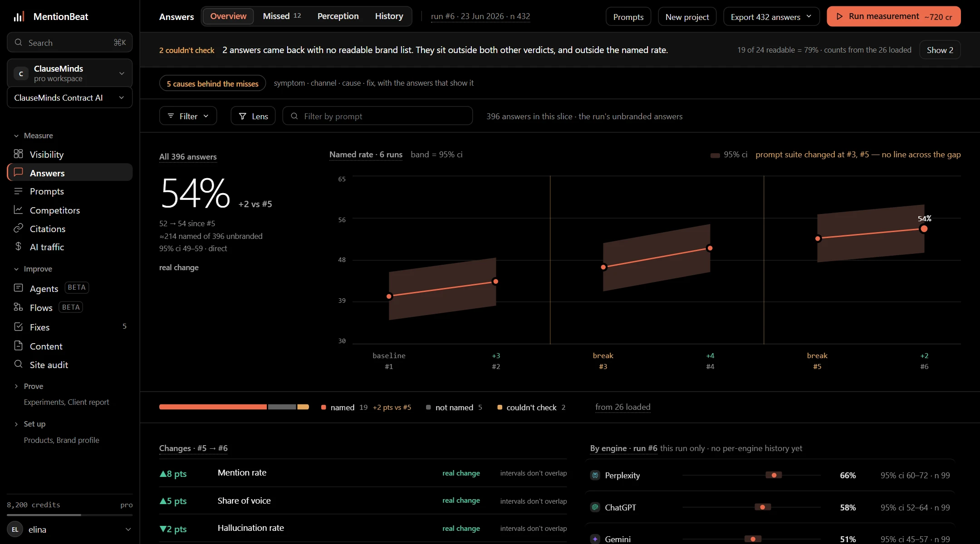The width and height of the screenshot is (980, 544).
Task: Expand the Set up section
Action: [x=30, y=424]
